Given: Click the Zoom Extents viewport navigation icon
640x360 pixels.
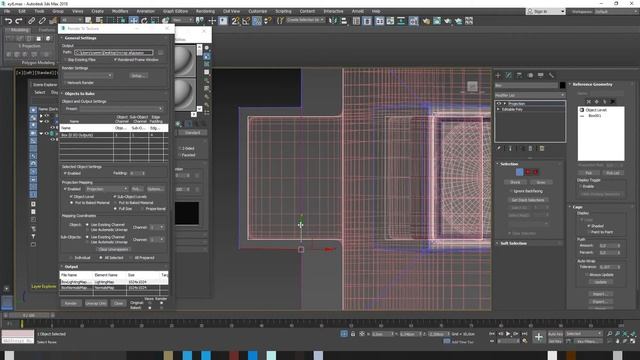Looking at the screenshot, I should click(625, 334).
